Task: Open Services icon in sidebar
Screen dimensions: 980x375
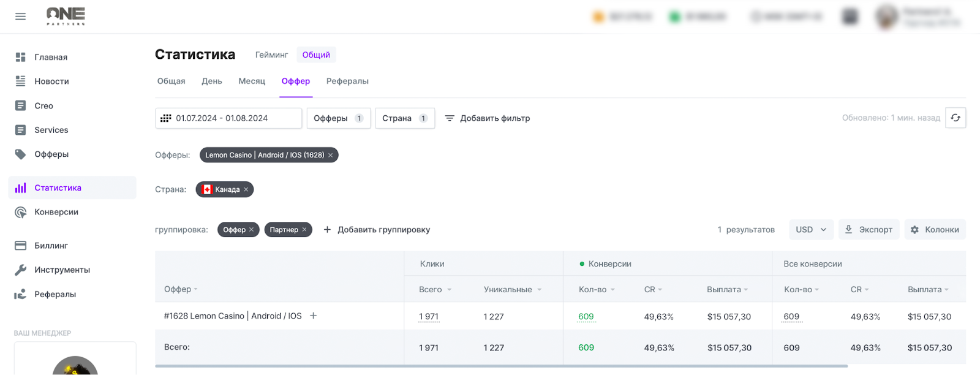Action: pyautogui.click(x=20, y=130)
